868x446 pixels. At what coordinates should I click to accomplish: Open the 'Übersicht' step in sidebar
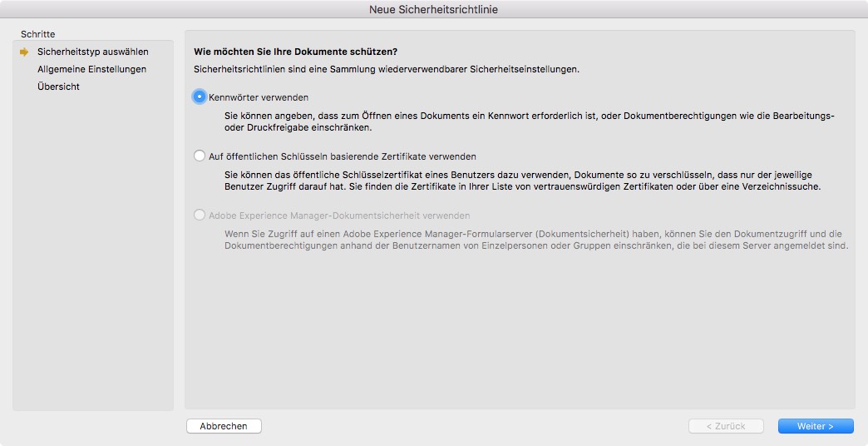(58, 87)
